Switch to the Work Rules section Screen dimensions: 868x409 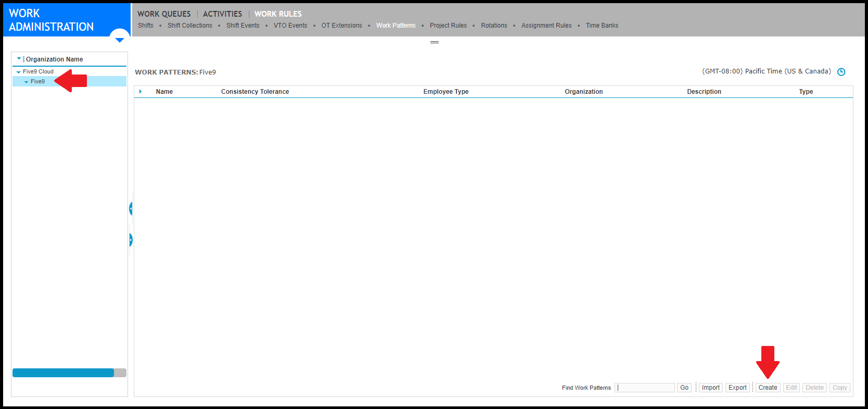[278, 14]
